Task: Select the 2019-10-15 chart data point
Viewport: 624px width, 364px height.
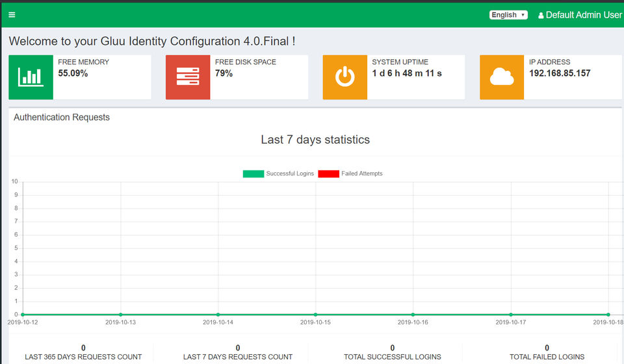Action: (x=316, y=315)
